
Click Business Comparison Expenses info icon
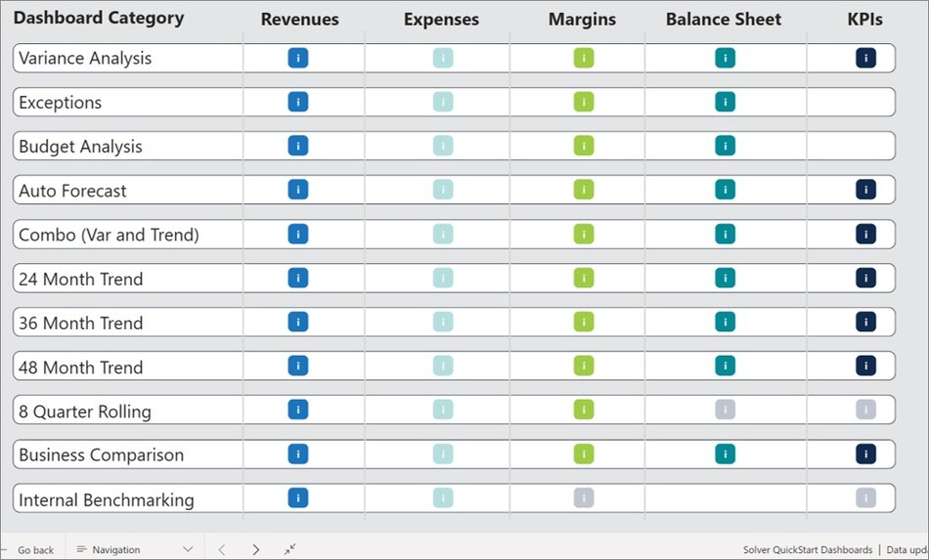pyautogui.click(x=443, y=453)
